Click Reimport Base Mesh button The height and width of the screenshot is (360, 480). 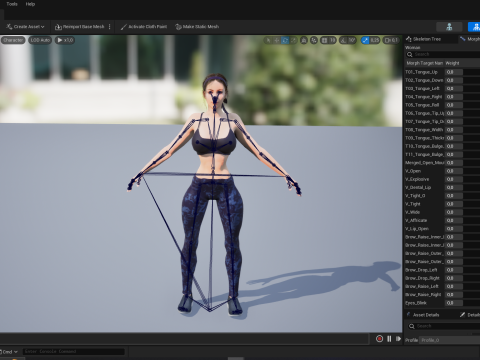point(80,27)
